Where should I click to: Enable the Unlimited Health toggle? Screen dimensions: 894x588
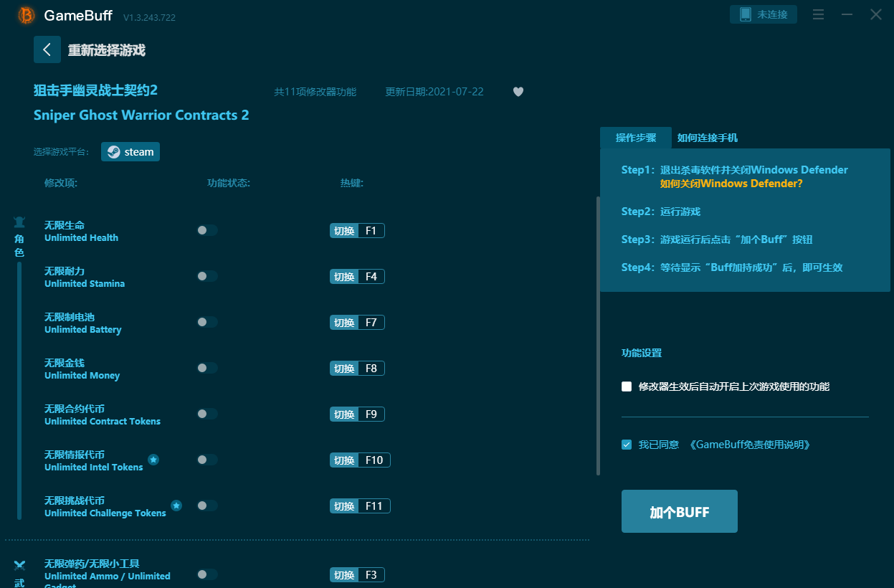(207, 230)
